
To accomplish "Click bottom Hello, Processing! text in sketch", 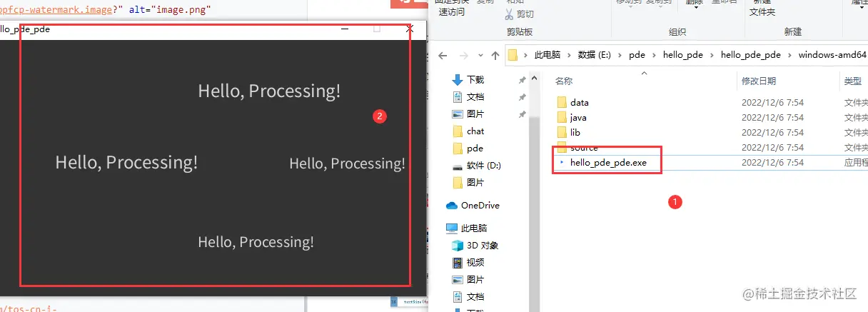I will [256, 242].
